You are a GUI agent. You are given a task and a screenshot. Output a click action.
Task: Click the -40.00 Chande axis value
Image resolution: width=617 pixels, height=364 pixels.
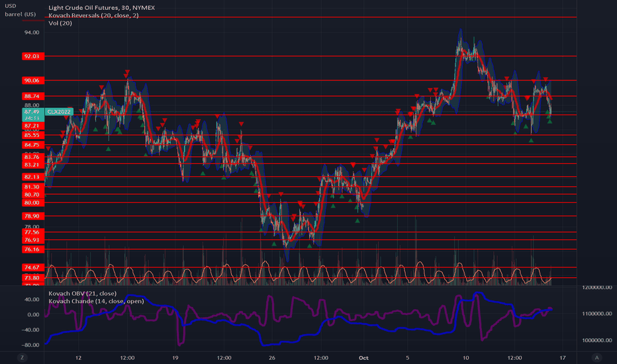[30, 330]
